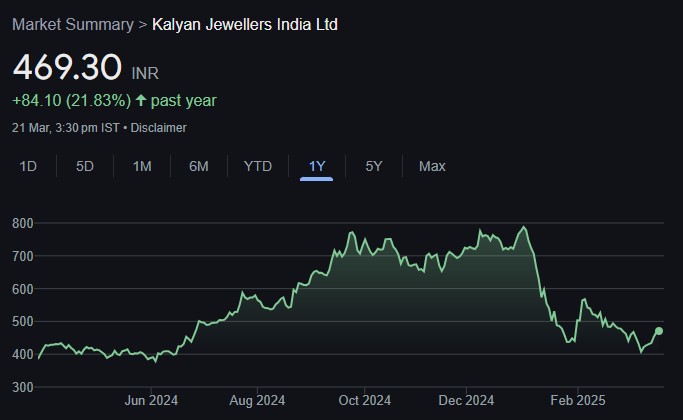The height and width of the screenshot is (420, 683).
Task: Click the Feb 2025 axis label
Action: coord(576,401)
